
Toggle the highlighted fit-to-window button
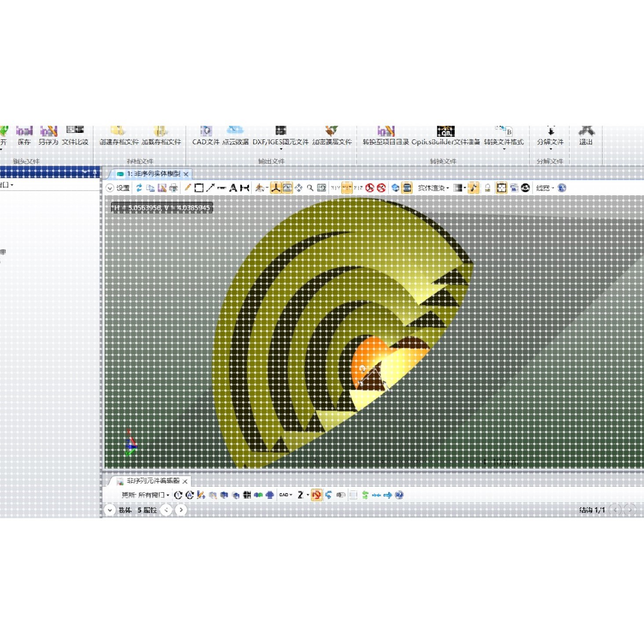501,188
